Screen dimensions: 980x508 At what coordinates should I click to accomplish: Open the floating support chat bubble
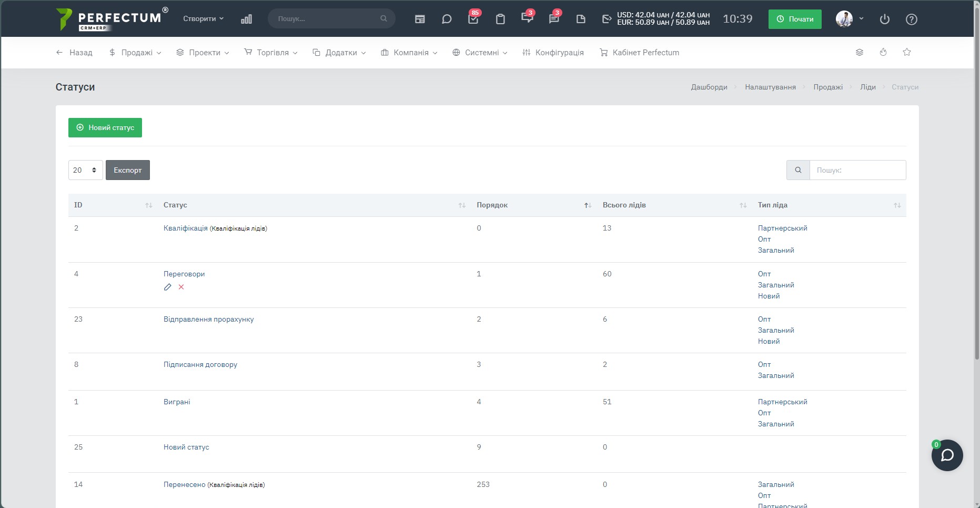tap(947, 455)
